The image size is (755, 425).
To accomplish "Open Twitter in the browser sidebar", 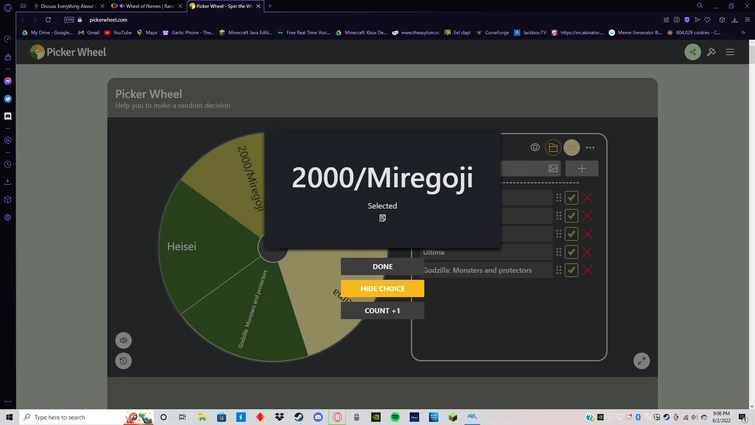I will click(x=8, y=99).
